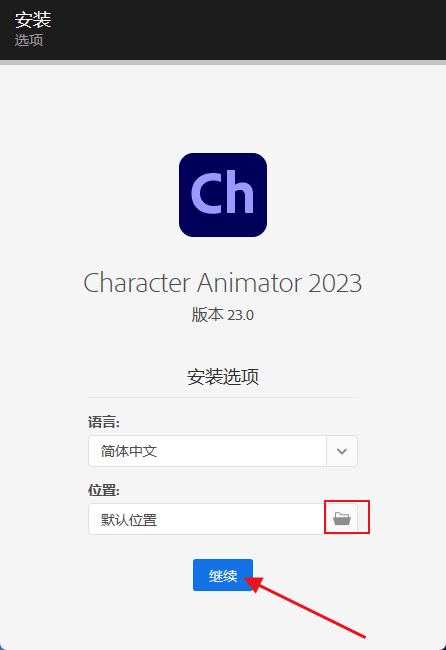Click the divider line under 安装选项
The image size is (446, 650).
tap(223, 397)
